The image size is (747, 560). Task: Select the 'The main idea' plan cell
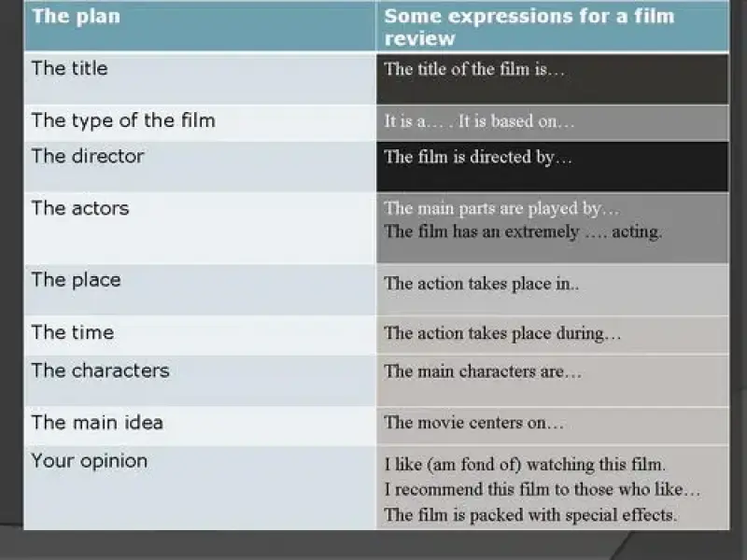[x=97, y=422]
